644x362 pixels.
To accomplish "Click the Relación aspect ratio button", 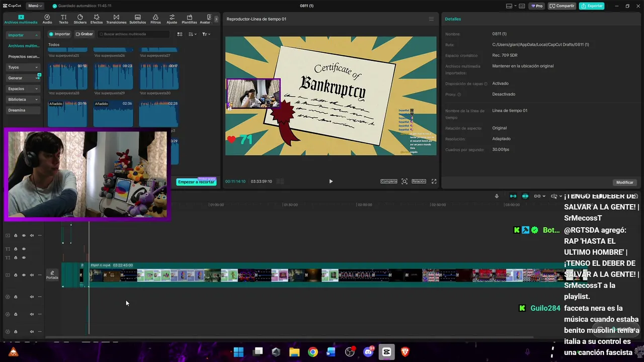I will point(419,182).
